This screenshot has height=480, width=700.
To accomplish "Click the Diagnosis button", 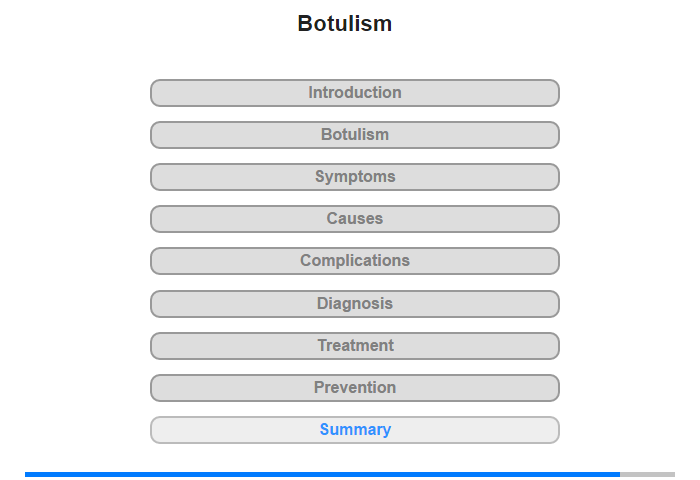I will pos(354,304).
